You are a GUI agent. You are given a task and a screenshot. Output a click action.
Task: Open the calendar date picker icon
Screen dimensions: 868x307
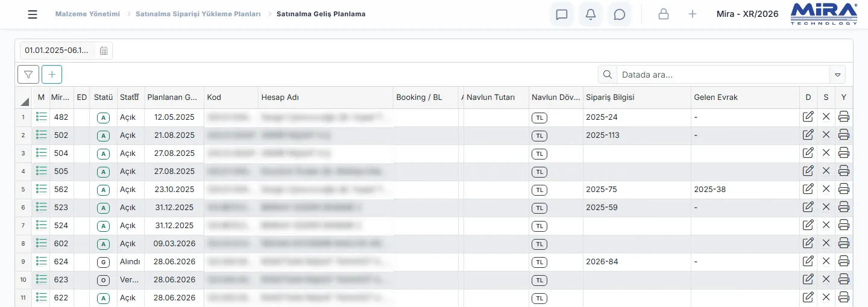[104, 51]
